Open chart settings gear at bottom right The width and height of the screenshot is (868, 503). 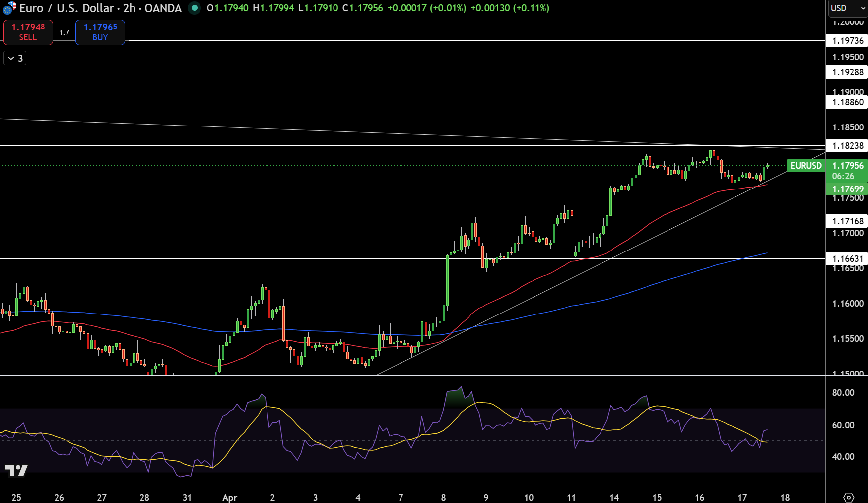849,497
